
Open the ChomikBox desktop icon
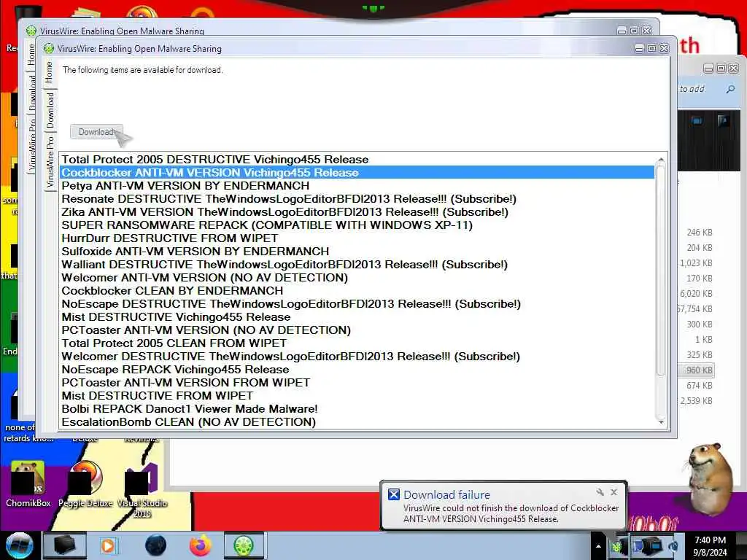28,484
